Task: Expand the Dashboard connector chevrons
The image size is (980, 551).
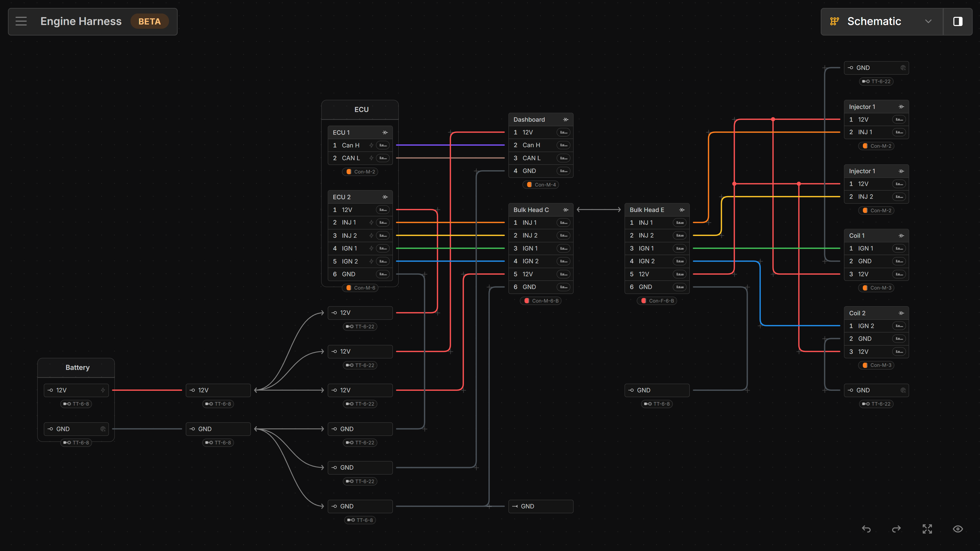Action: pyautogui.click(x=566, y=119)
